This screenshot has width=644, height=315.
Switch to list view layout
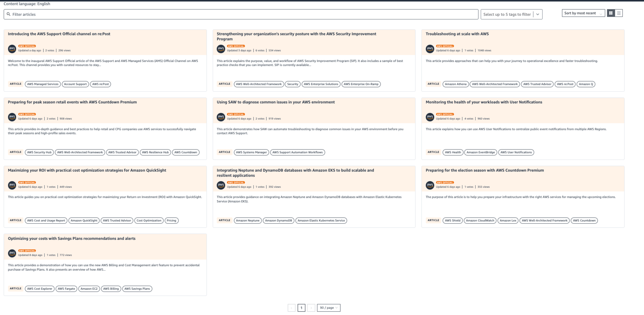tap(619, 13)
